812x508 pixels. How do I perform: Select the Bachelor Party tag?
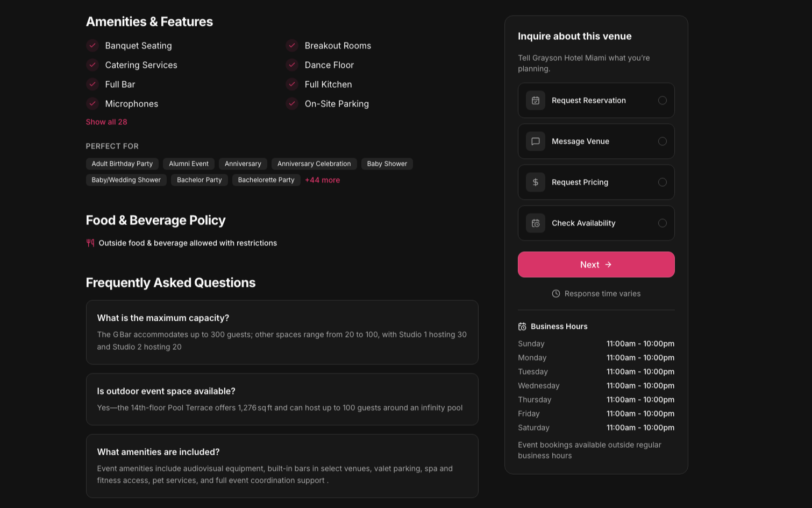(x=200, y=180)
